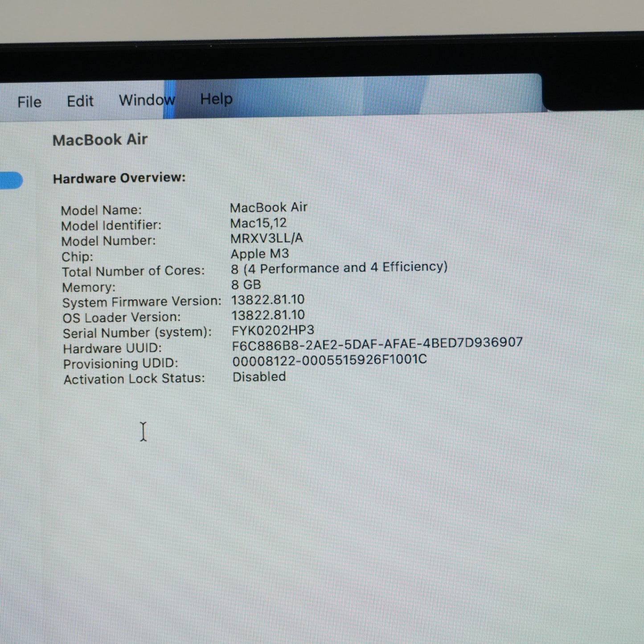
Task: Select the cores value 8 (4 Performance and 4 Efficiency)
Action: 339,268
